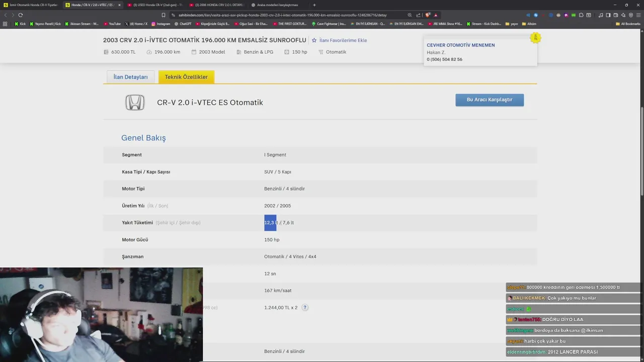Click İlanı Favorilerime Ekle link
644x362 pixels.
click(x=343, y=40)
